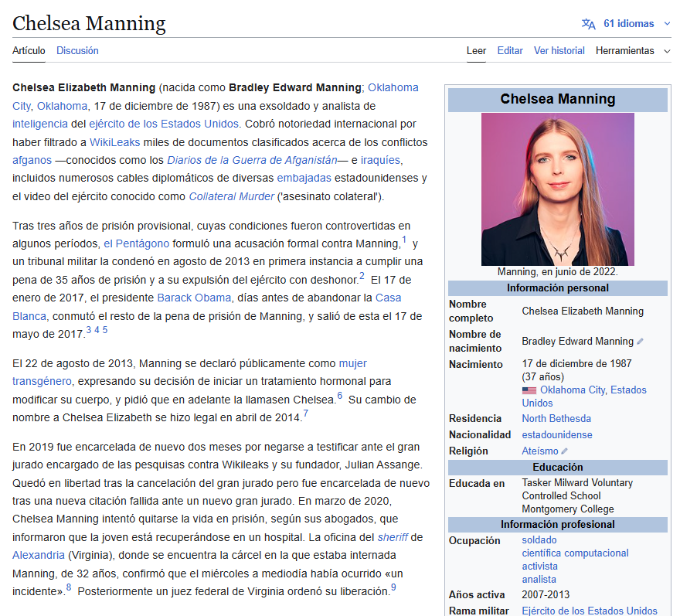Image resolution: width=680 pixels, height=616 pixels.
Task: Open the activista occupation link
Action: tap(539, 566)
